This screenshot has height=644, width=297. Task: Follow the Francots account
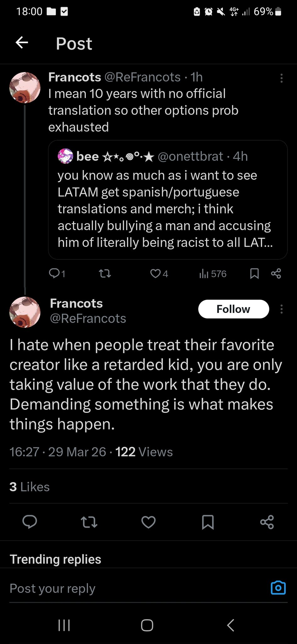(234, 309)
